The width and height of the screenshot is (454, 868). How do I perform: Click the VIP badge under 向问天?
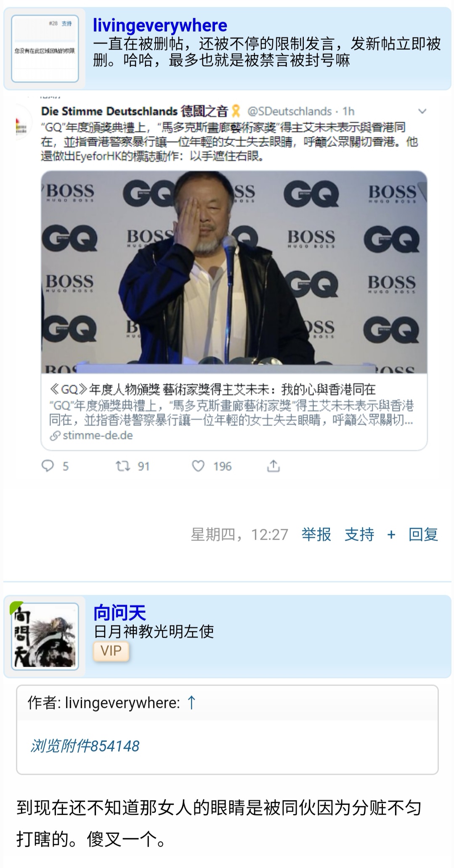111,651
